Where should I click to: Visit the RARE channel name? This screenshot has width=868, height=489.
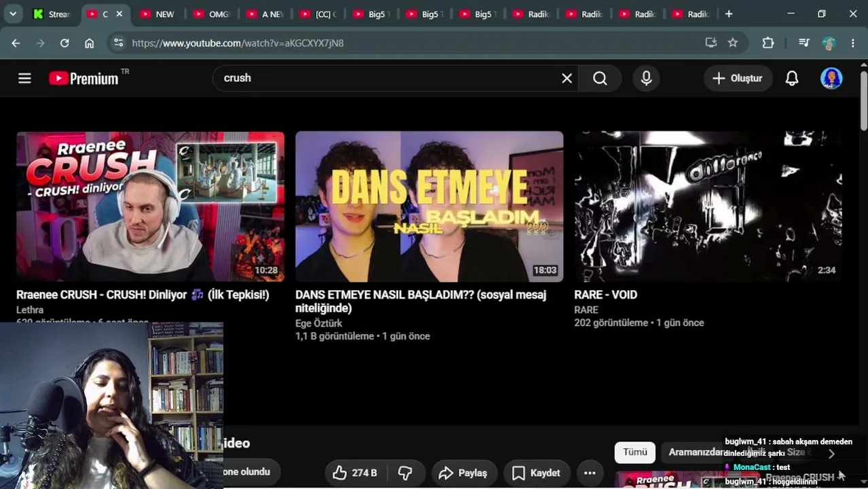click(586, 310)
